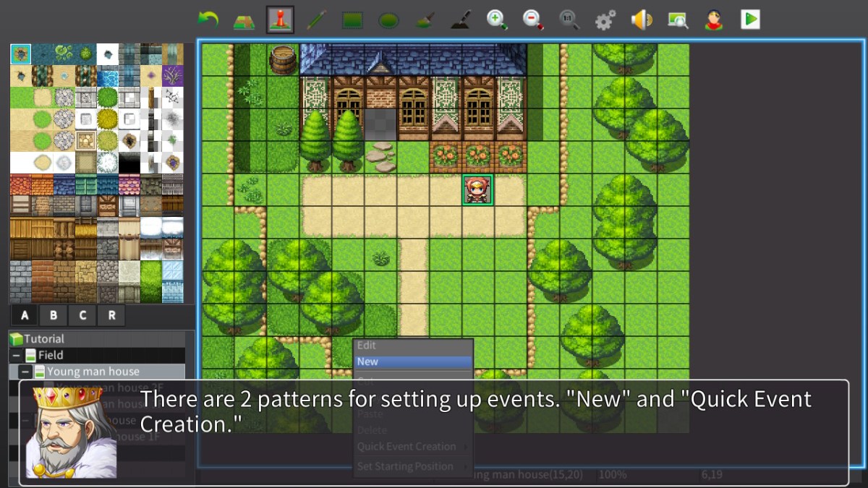Zoom in on the map
The width and height of the screenshot is (868, 488).
click(497, 20)
